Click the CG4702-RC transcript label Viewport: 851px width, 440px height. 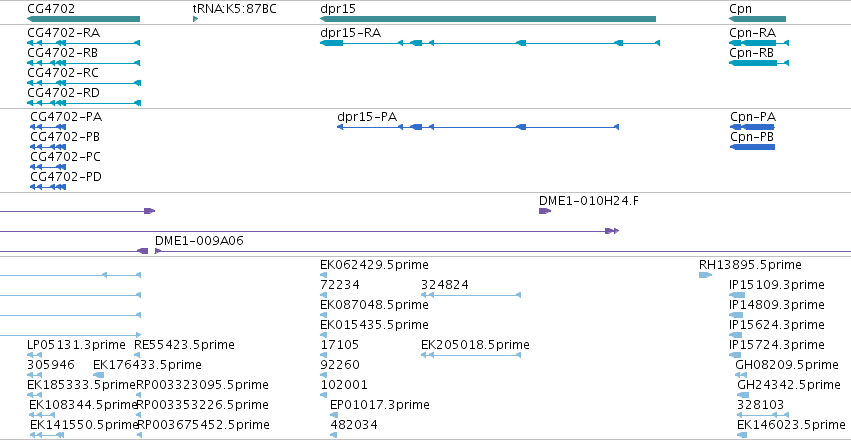pyautogui.click(x=63, y=73)
